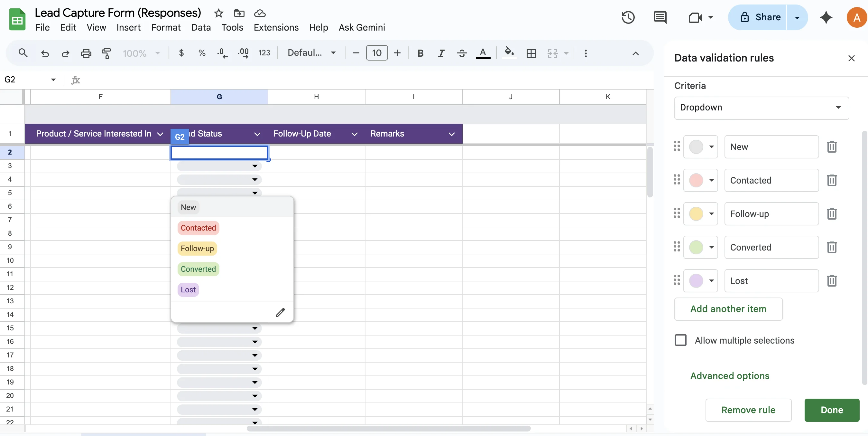Toggle strikethrough formatting
Screen dimensions: 868x436
point(462,53)
